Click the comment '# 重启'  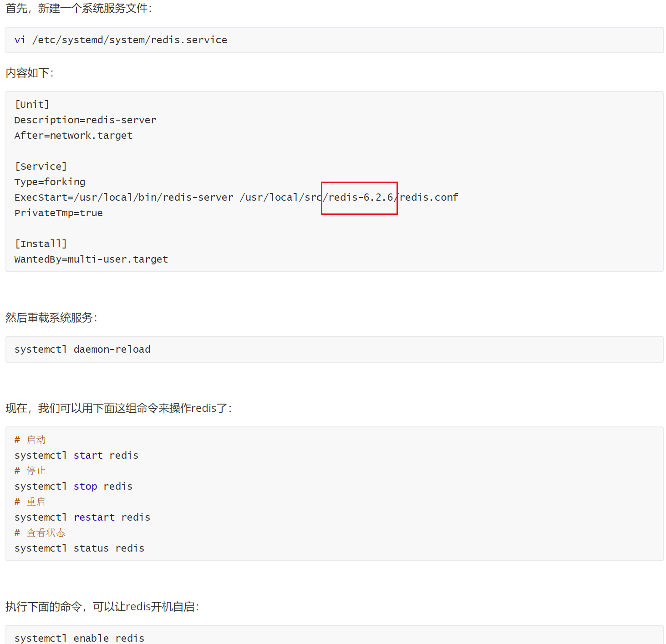pyautogui.click(x=30, y=502)
